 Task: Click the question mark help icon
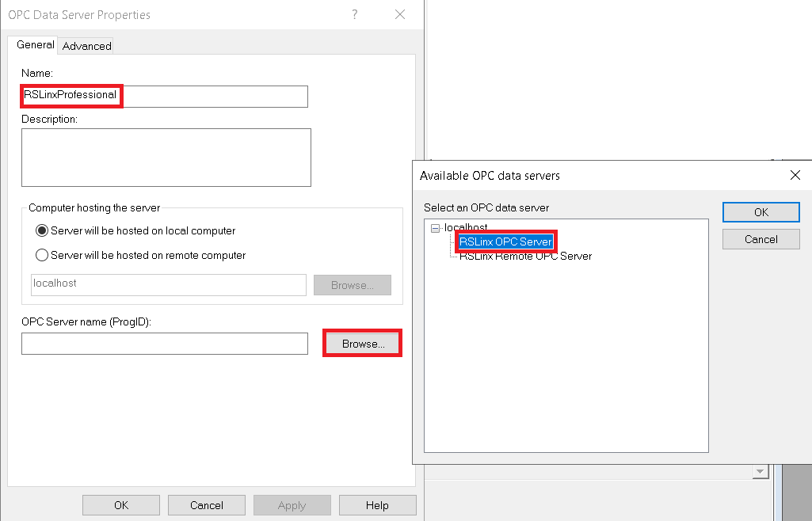click(355, 14)
